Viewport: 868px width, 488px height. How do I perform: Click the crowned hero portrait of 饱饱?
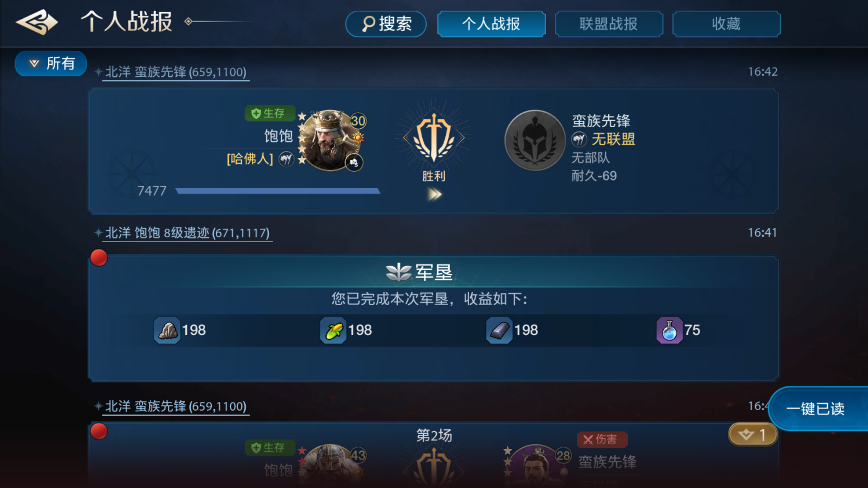[329, 140]
